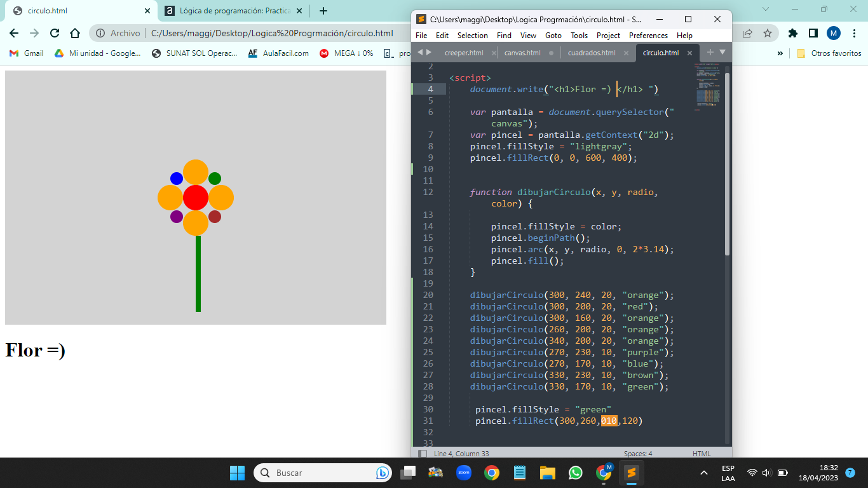Open the AulaFacil.com bookmark
This screenshot has width=868, height=488.
coord(278,53)
